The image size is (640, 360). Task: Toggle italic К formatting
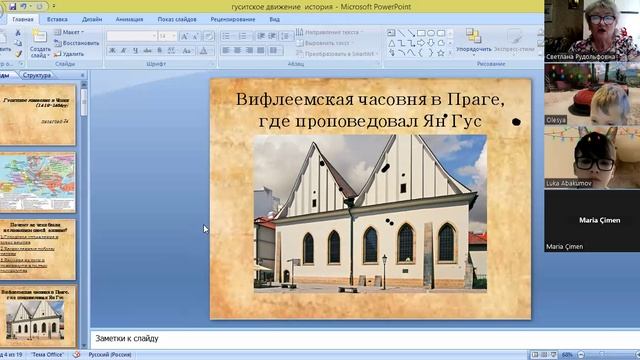click(x=124, y=51)
